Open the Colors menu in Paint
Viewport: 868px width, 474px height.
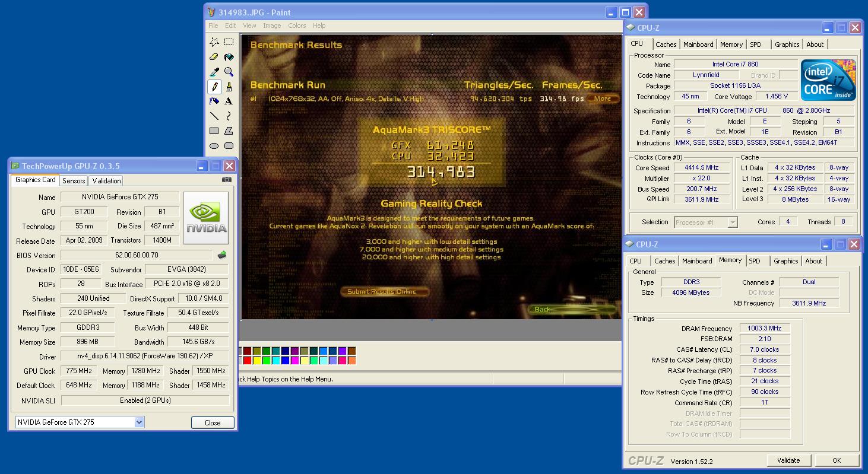click(297, 26)
